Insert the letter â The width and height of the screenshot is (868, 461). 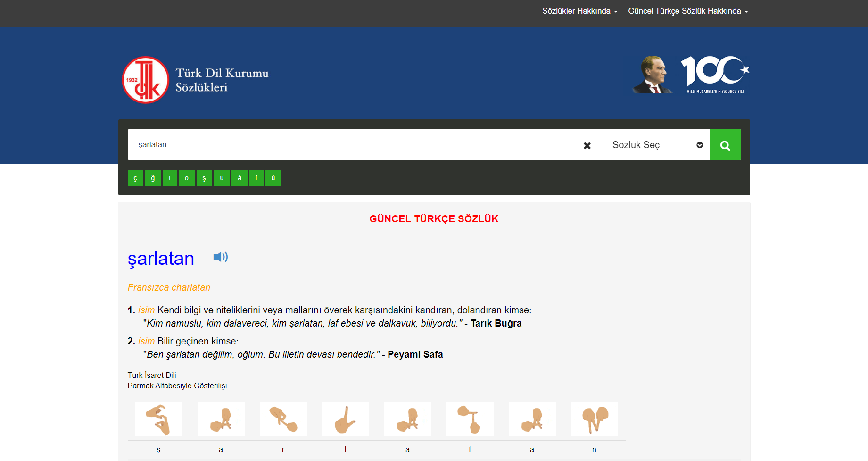[x=240, y=178]
